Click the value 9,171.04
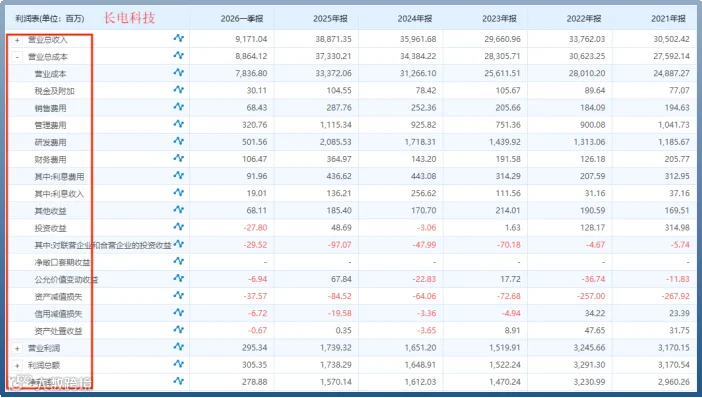This screenshot has width=702, height=398. [x=251, y=39]
